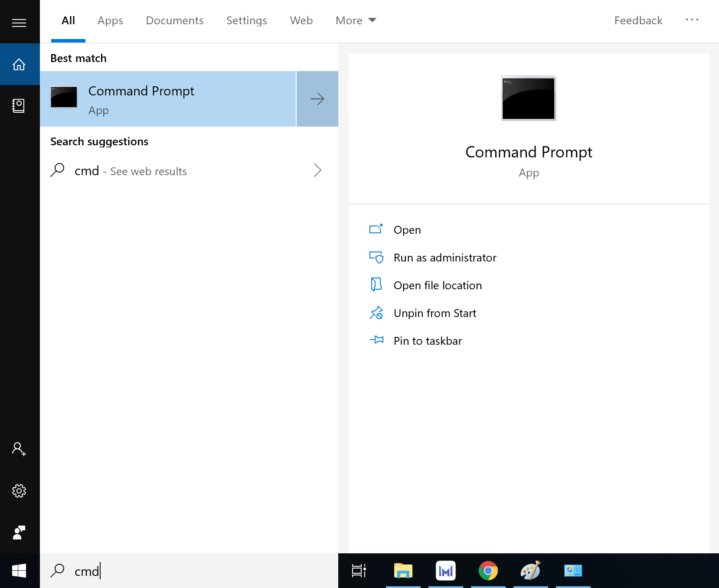Click the hamburger menu icon

[19, 22]
